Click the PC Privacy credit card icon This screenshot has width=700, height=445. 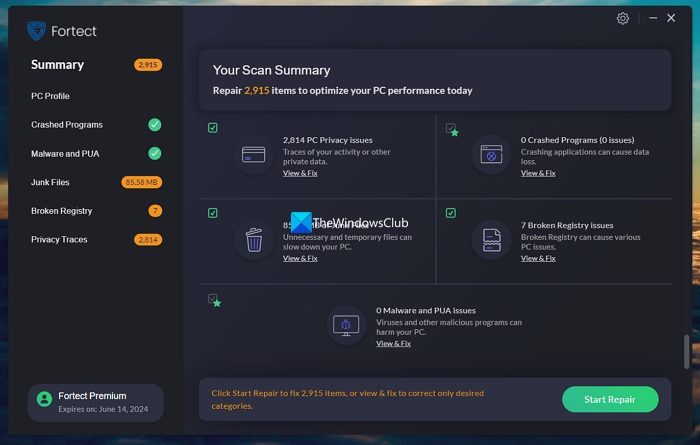pyautogui.click(x=253, y=154)
